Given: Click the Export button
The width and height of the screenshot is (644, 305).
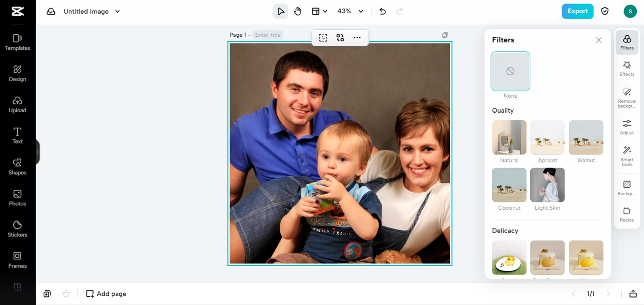Looking at the screenshot, I should pos(578,11).
